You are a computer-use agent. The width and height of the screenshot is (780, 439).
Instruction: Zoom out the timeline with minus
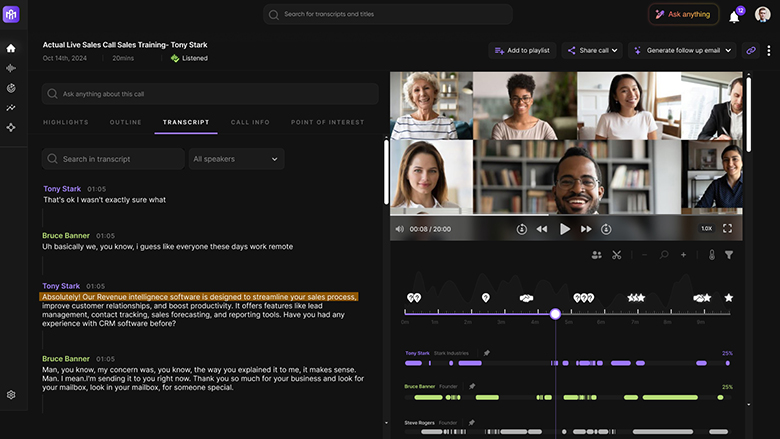pos(645,255)
